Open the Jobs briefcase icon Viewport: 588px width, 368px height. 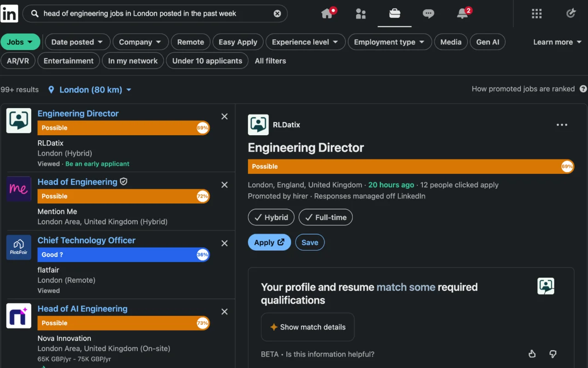(x=395, y=14)
